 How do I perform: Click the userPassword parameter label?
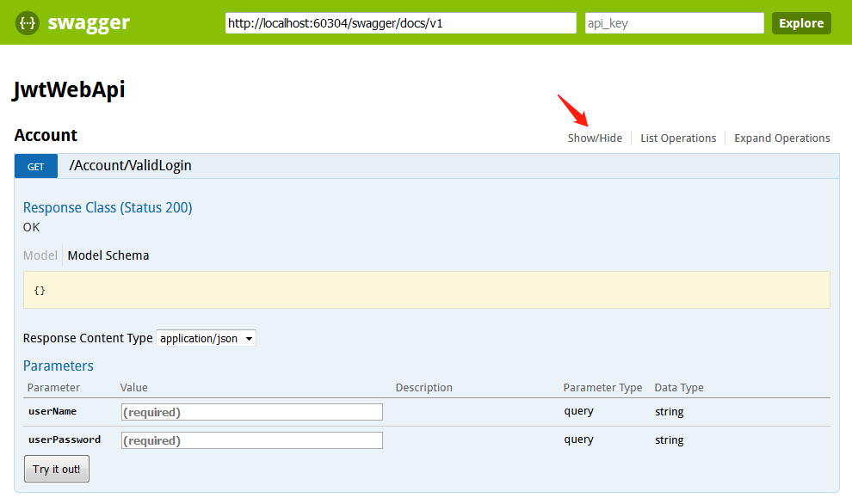tap(65, 439)
